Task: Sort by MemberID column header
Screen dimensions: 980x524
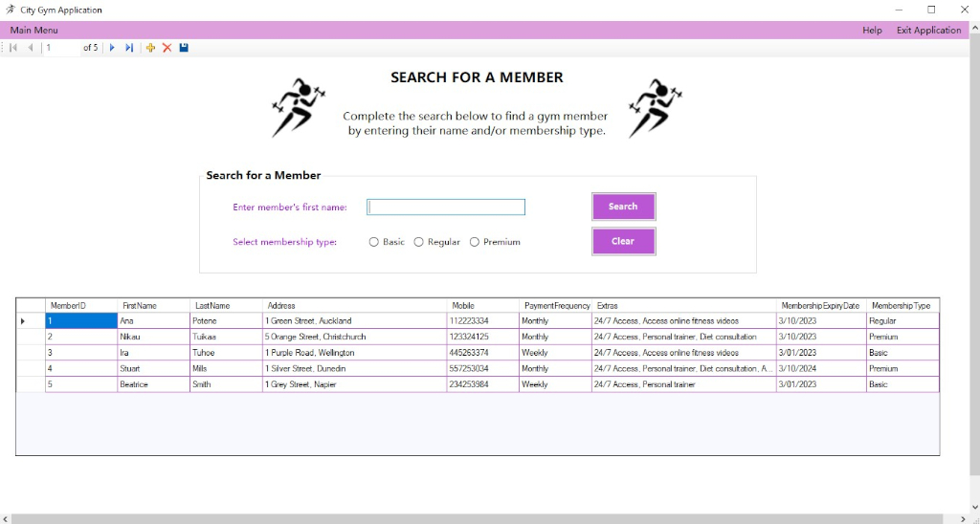Action: click(81, 306)
